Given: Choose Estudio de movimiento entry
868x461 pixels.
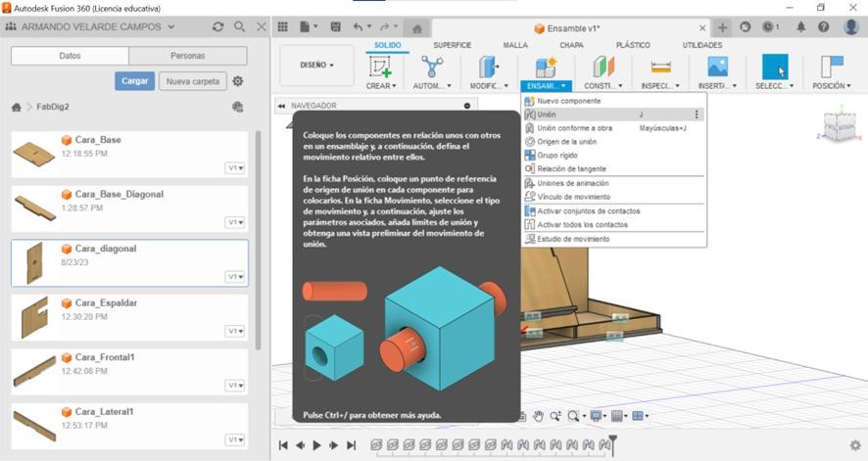Looking at the screenshot, I should pyautogui.click(x=614, y=240).
